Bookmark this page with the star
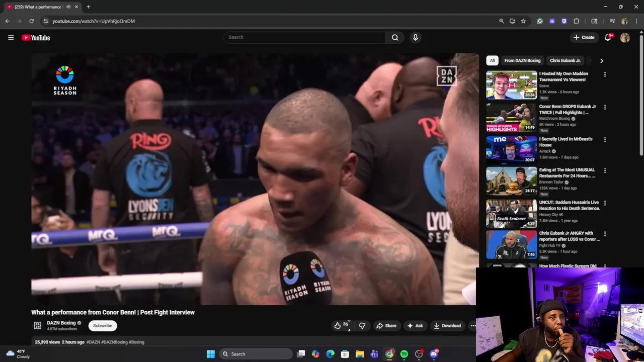Image resolution: width=644 pixels, height=362 pixels. [x=523, y=21]
